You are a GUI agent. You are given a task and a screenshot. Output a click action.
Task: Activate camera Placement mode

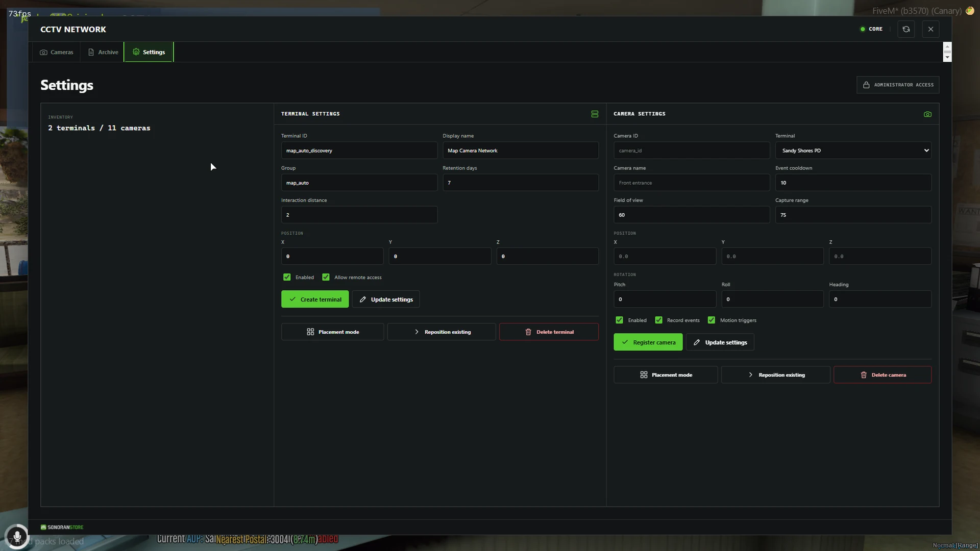click(666, 374)
